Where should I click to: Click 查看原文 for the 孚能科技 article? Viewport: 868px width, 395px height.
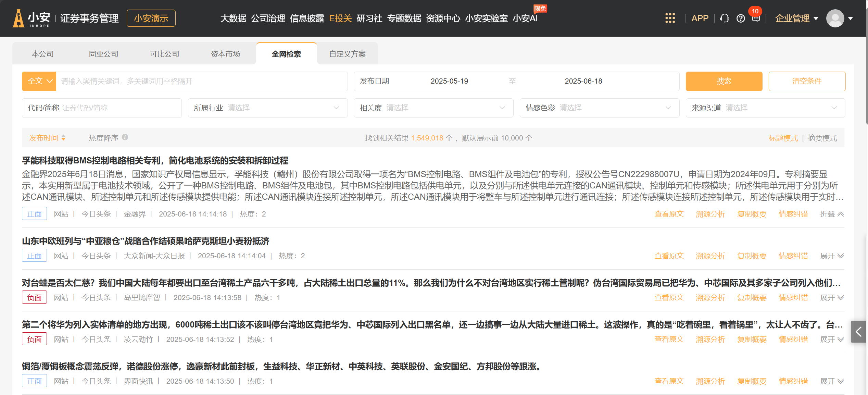(x=669, y=214)
